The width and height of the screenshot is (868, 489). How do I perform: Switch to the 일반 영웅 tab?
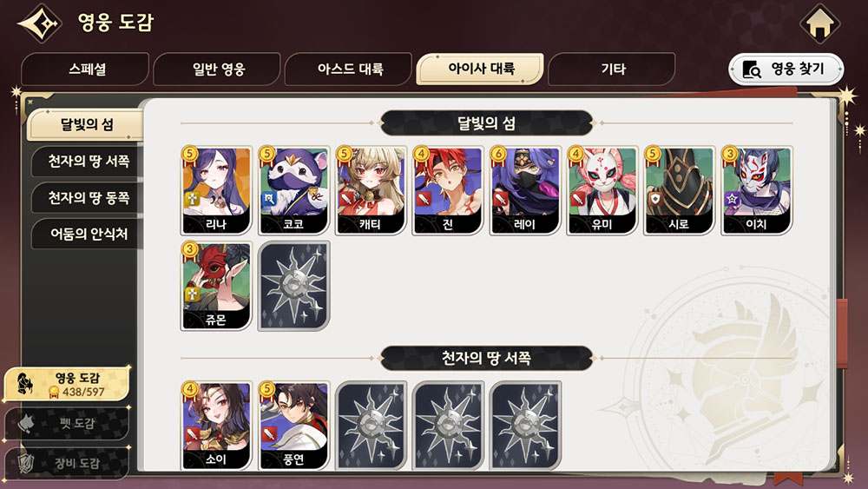click(x=217, y=69)
